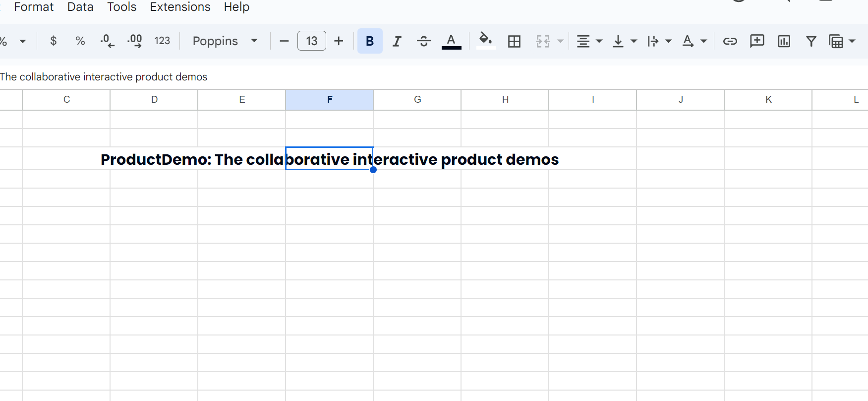Click the formula bar text
This screenshot has height=401, width=868.
(x=104, y=77)
